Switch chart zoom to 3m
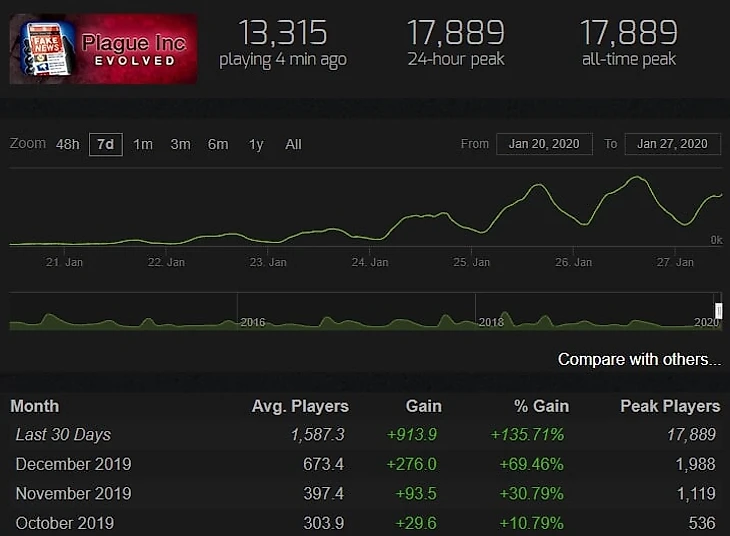Image resolution: width=730 pixels, height=536 pixels. coord(180,144)
